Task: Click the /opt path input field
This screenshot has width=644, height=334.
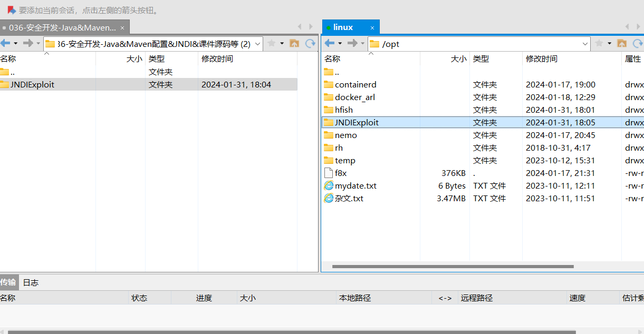Action: click(479, 44)
